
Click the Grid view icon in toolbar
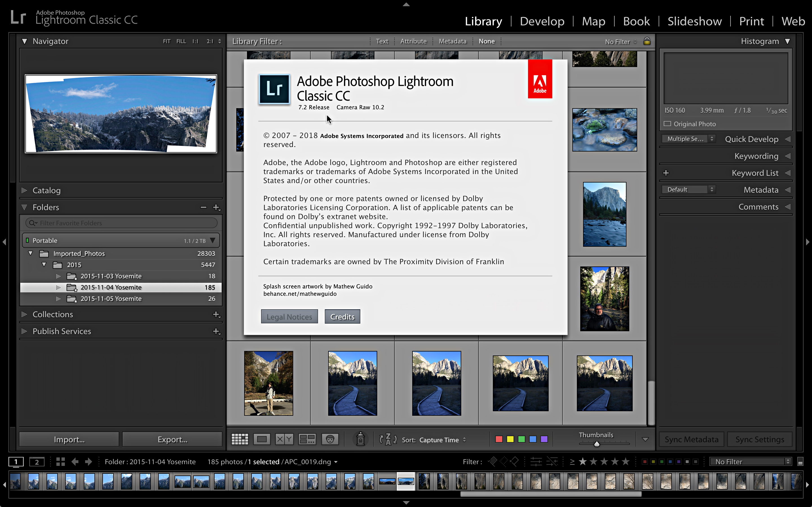click(240, 439)
